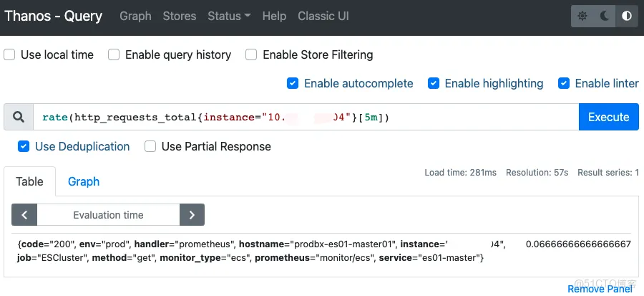Screen dimensions: 644x296
Task: Switch to the Graph result tab
Action: point(84,181)
